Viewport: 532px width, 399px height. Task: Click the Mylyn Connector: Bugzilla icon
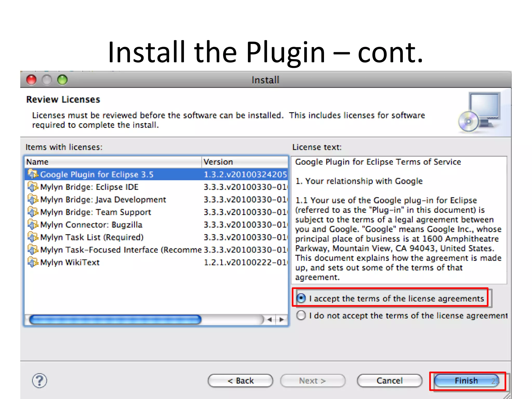coord(33,224)
